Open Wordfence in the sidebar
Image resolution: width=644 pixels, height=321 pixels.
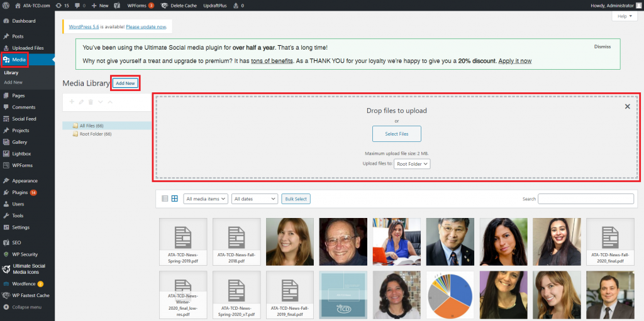click(x=24, y=284)
